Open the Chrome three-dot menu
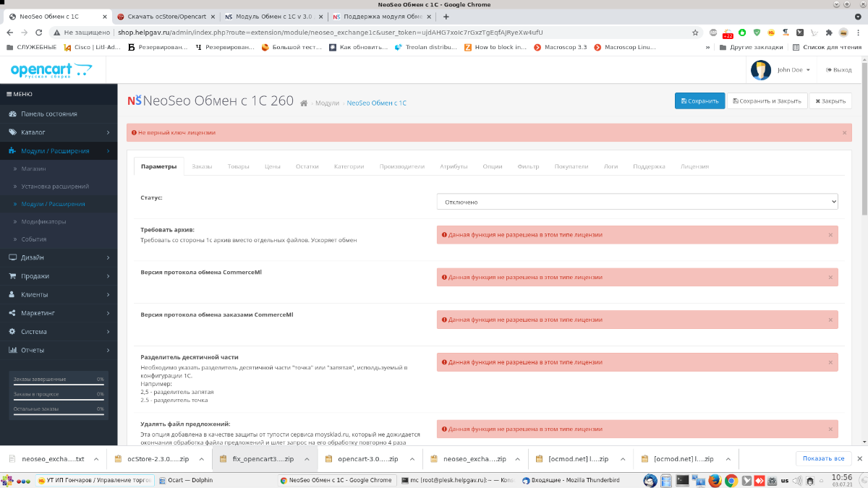This screenshot has width=868, height=488. click(858, 33)
